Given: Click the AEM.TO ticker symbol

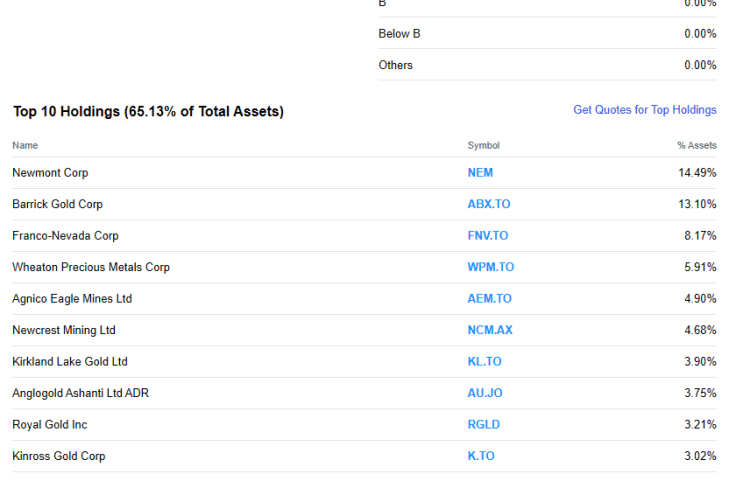Looking at the screenshot, I should coord(489,299).
